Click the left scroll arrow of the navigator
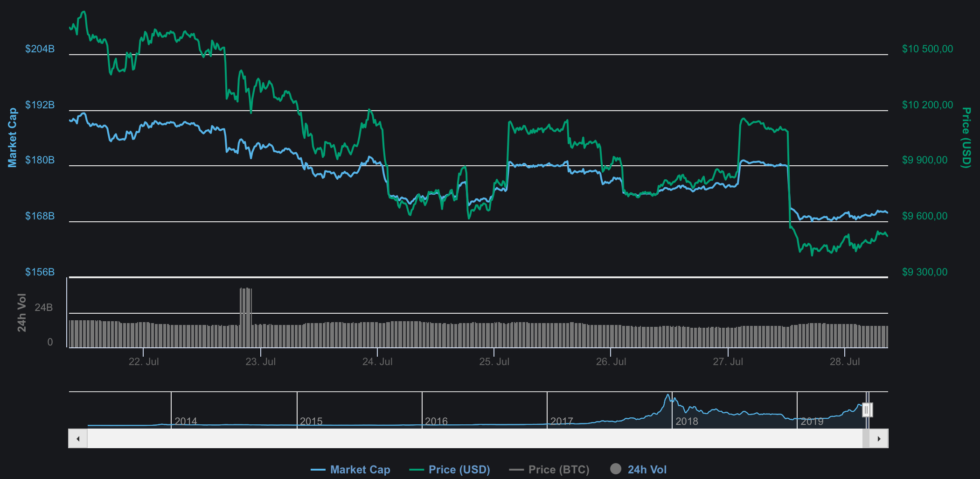 pyautogui.click(x=78, y=439)
